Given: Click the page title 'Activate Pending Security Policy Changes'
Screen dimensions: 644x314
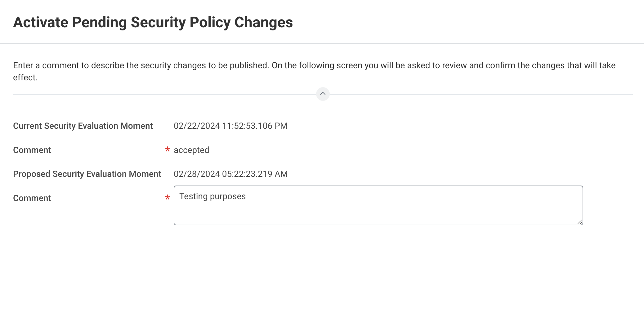Looking at the screenshot, I should [153, 22].
